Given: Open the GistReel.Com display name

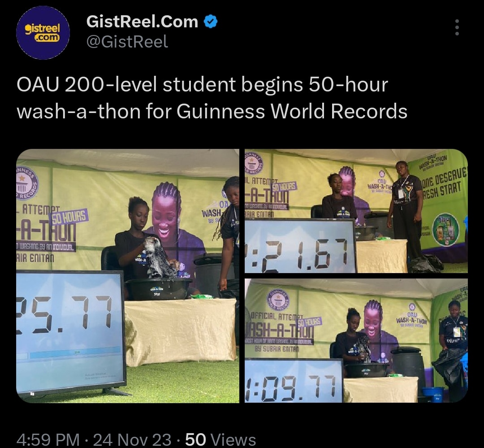Looking at the screenshot, I should click(x=142, y=22).
